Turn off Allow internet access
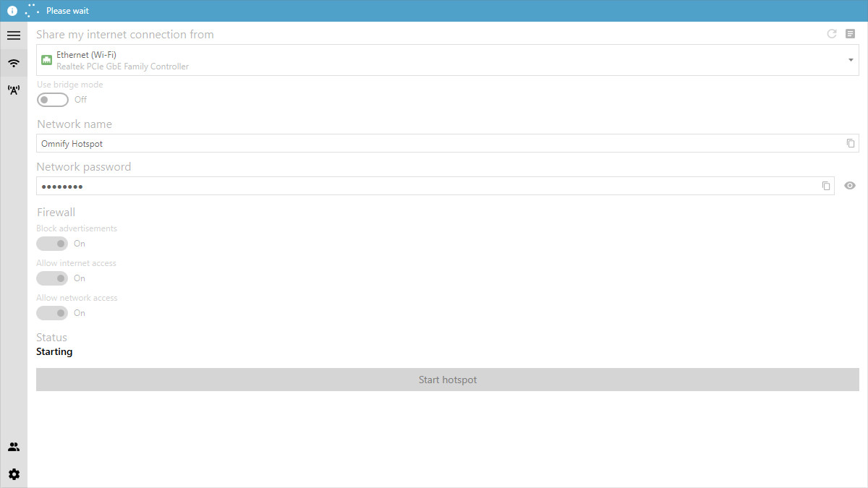This screenshot has width=868, height=488. pos(51,278)
